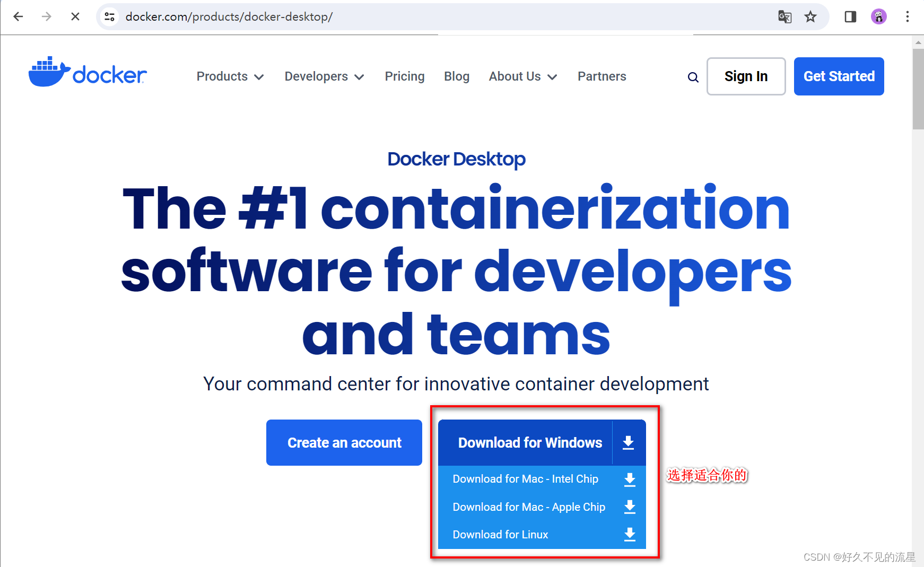
Task: Expand the Developers menu
Action: click(324, 76)
